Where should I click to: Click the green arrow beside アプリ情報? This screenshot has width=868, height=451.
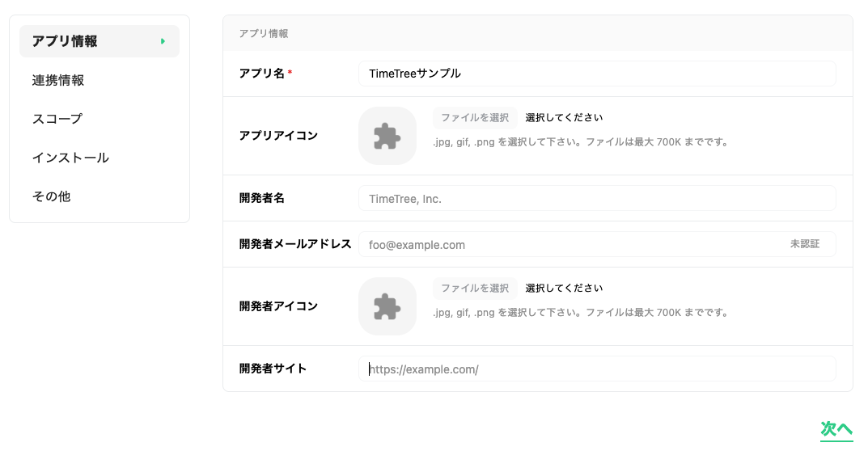[x=163, y=41]
